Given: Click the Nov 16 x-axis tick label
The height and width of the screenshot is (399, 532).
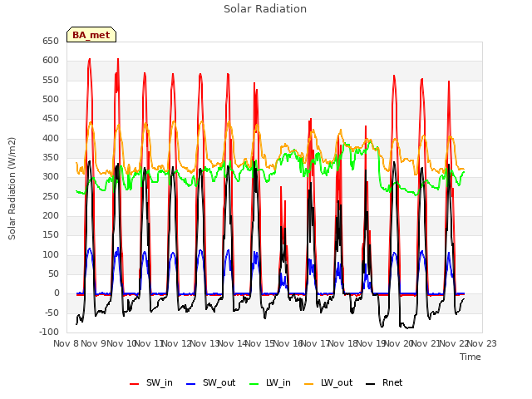Looking at the screenshot, I should click(288, 343).
